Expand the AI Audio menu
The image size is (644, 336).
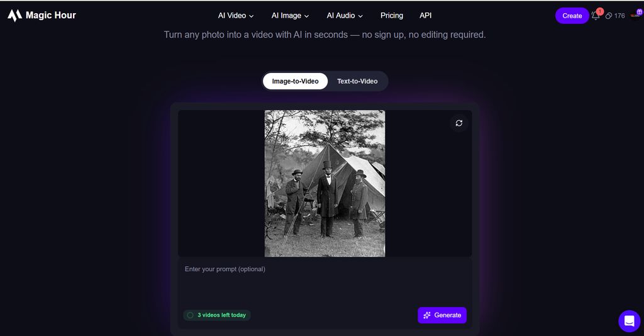click(x=345, y=16)
